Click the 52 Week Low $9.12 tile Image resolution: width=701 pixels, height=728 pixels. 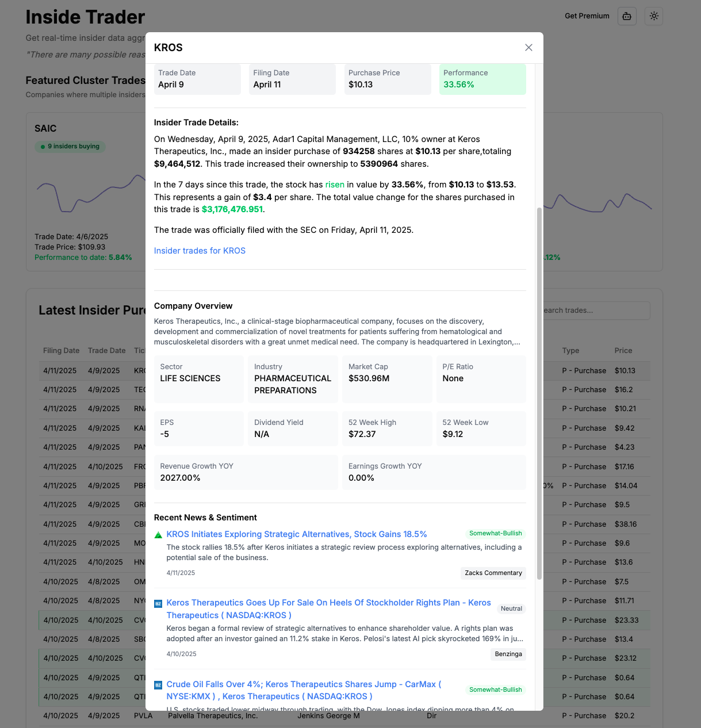click(481, 428)
